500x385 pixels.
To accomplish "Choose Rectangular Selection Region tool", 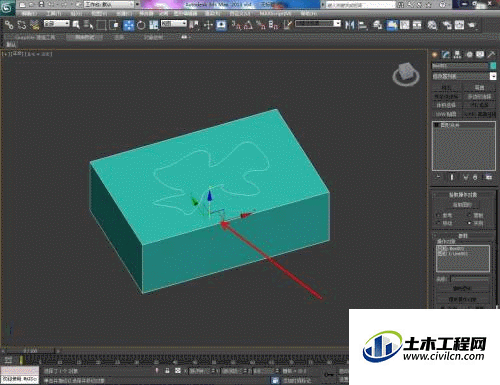I will click(101, 25).
